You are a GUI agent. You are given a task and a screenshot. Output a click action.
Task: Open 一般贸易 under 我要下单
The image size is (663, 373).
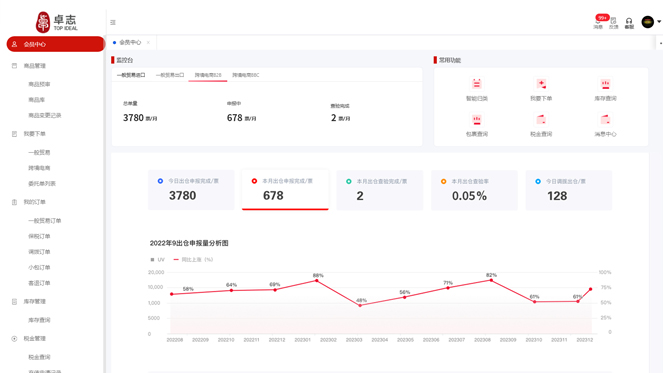click(39, 152)
